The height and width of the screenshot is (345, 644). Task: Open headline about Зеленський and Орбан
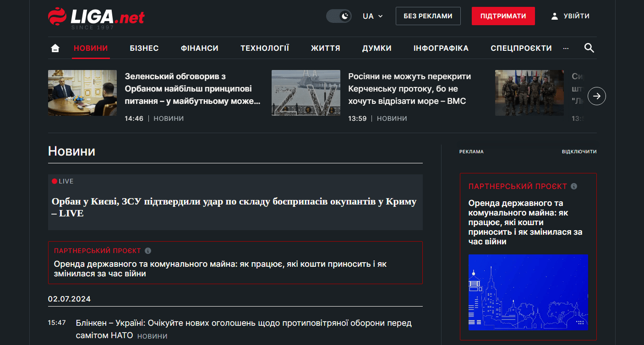click(x=192, y=89)
